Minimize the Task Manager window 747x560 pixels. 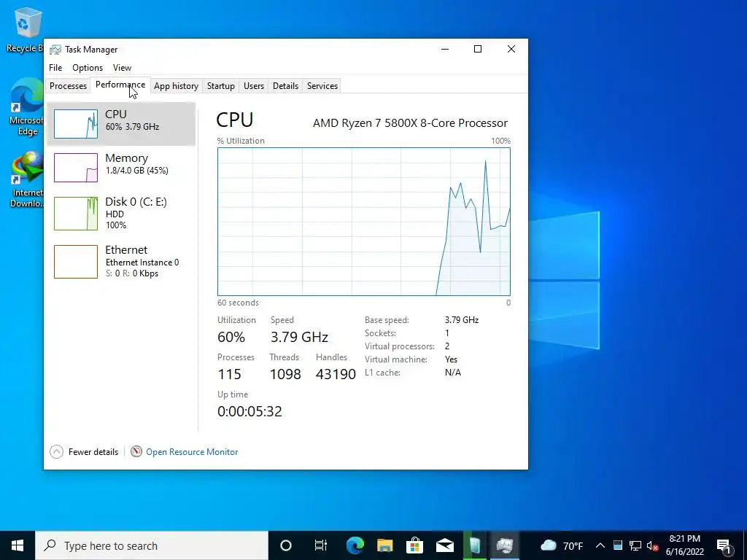pos(445,49)
